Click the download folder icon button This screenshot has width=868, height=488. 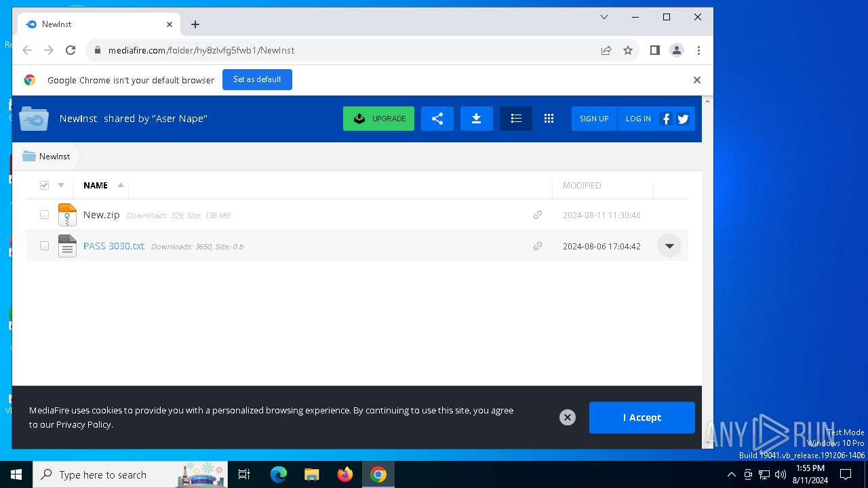pos(477,119)
